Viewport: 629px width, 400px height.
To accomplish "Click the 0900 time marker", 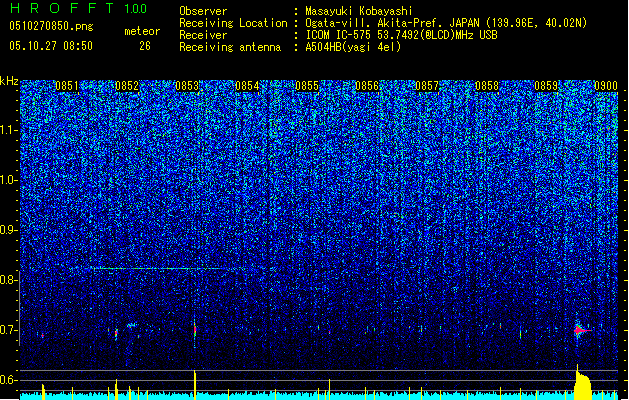I will point(606,86).
